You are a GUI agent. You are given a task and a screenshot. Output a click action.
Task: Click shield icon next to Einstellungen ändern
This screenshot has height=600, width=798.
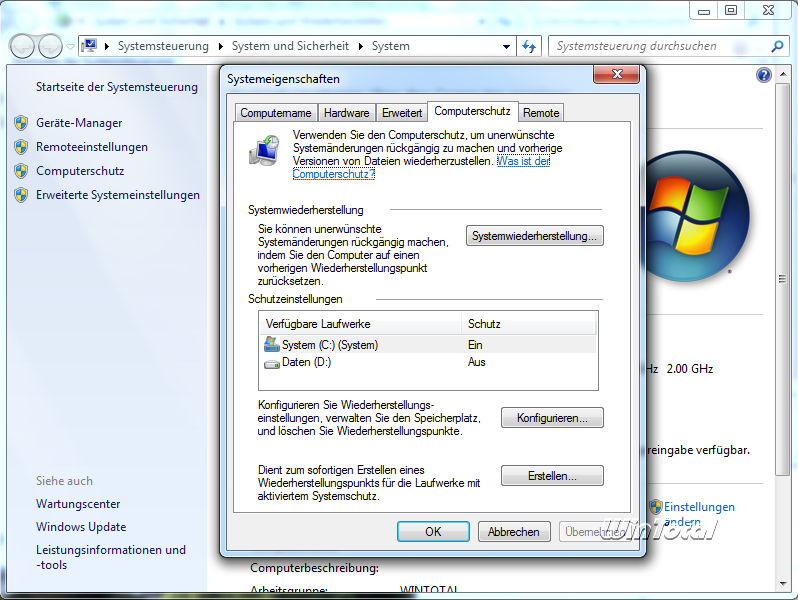tap(656, 506)
